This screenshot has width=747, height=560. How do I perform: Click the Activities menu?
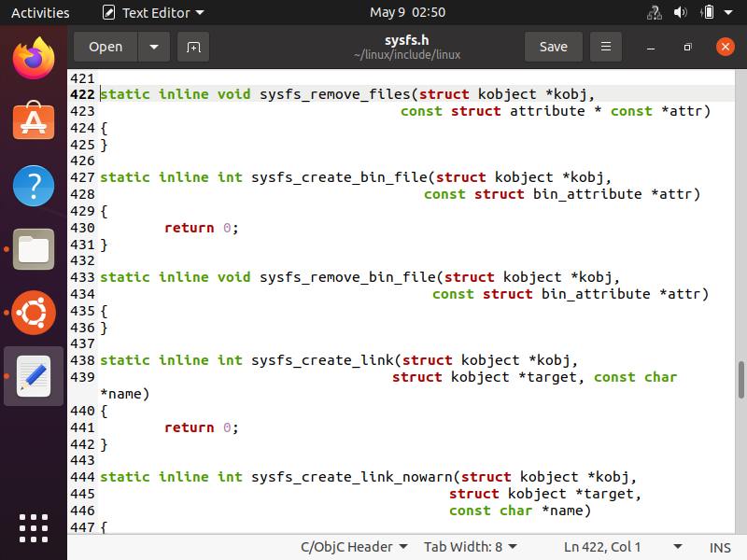coord(40,13)
